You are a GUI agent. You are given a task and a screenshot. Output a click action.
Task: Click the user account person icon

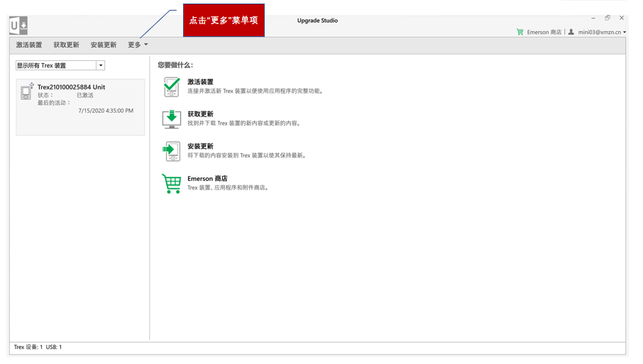click(571, 32)
